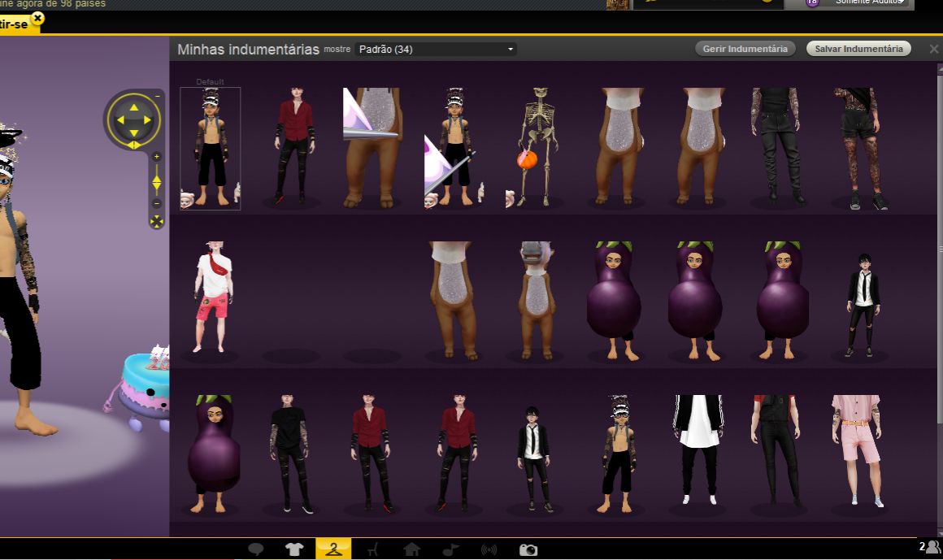Close the yellow tab with the X
Viewport: 943px width, 560px height.
pyautogui.click(x=37, y=18)
